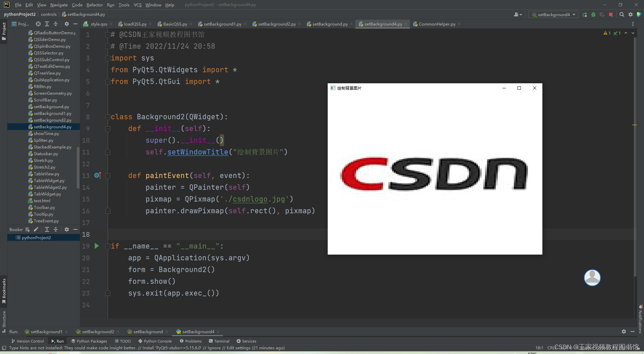Open the Python Console tool window
This screenshot has height=354, width=644.
155,341
